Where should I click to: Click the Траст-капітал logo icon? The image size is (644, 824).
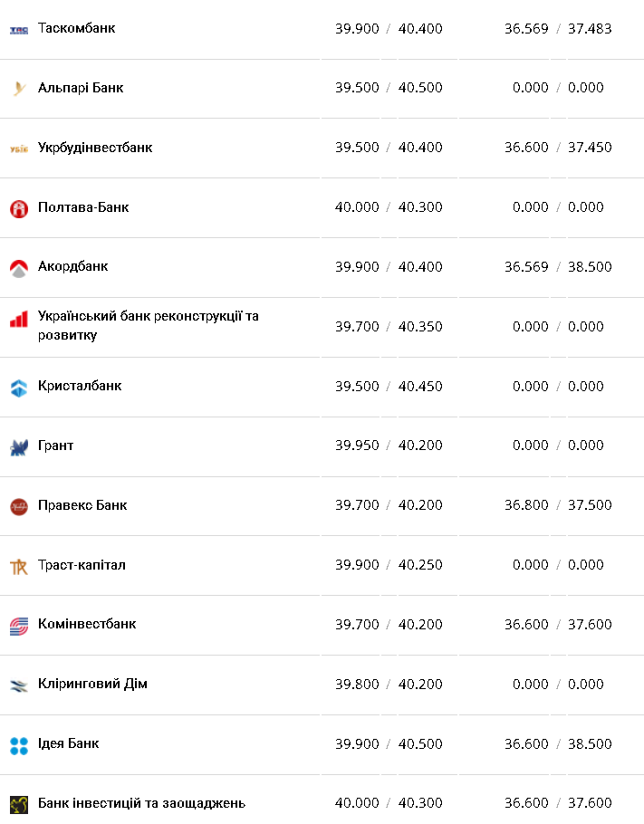pyautogui.click(x=19, y=567)
